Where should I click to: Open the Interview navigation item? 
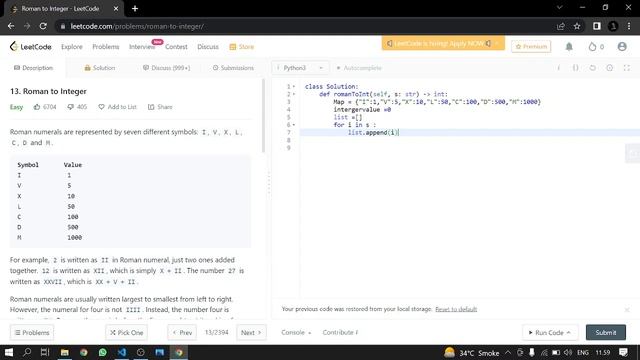pos(142,47)
